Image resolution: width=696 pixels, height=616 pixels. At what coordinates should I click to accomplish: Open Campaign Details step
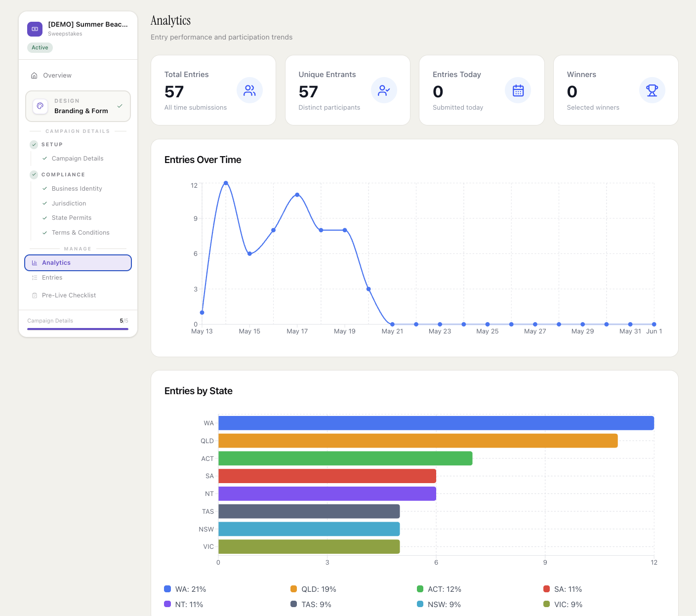78,159
